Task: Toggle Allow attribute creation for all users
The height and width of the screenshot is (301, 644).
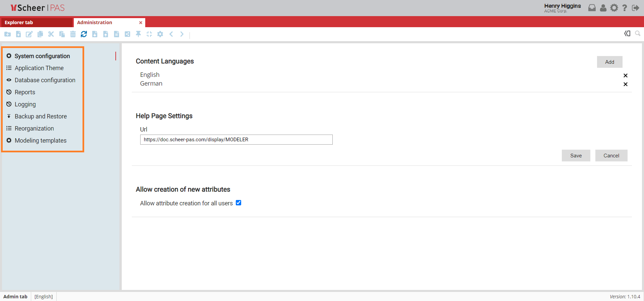Action: 238,203
